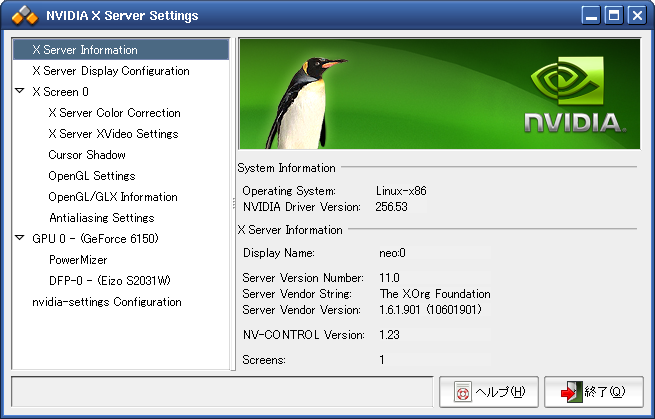Screen dimensions: 655x419
Task: Open X Server Color Correction page
Action: [x=114, y=113]
